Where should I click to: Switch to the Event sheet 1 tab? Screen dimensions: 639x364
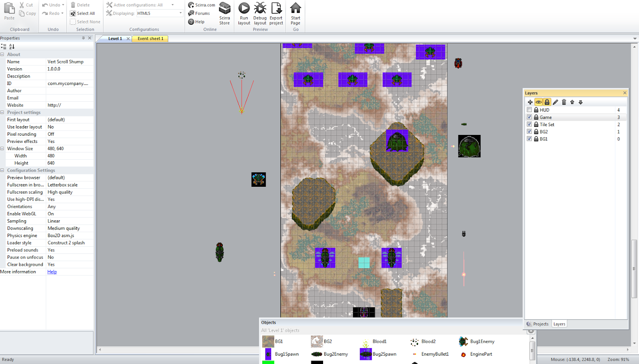(150, 38)
